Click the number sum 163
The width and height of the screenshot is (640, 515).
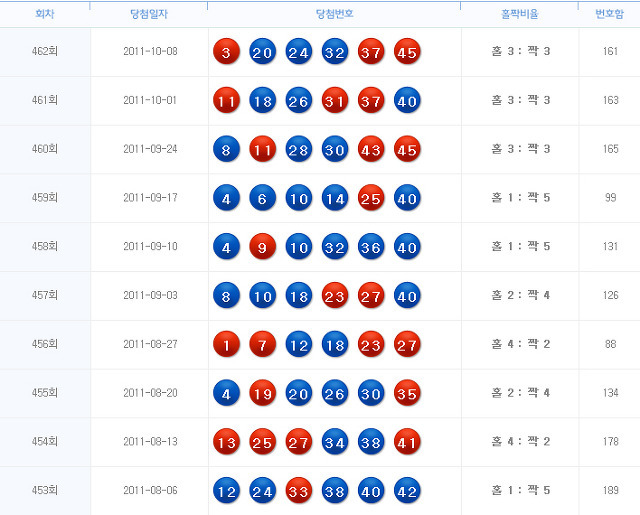pyautogui.click(x=610, y=100)
